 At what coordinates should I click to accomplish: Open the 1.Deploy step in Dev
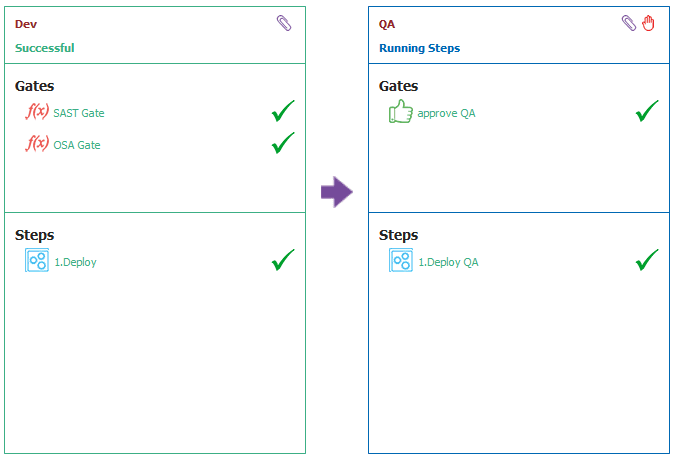point(75,262)
